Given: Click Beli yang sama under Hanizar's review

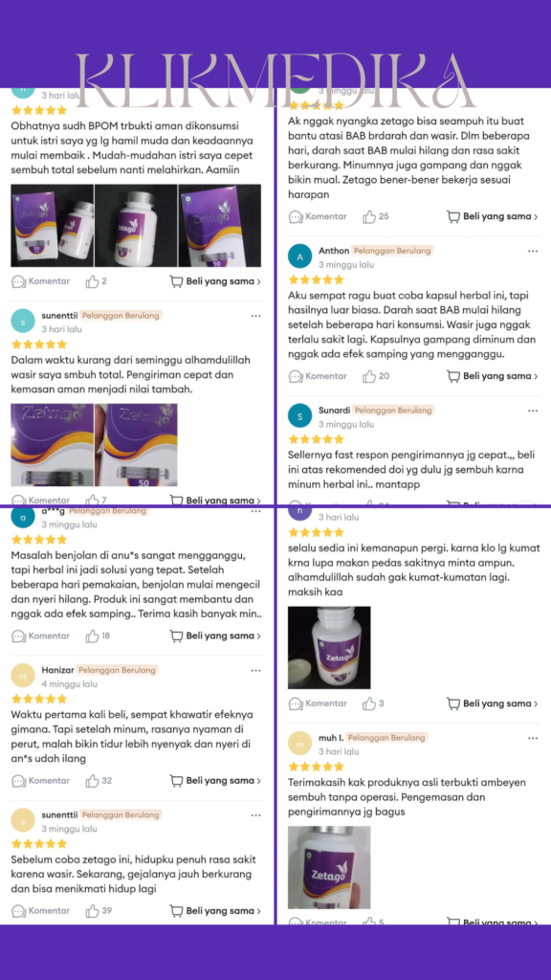Looking at the screenshot, I should (x=215, y=781).
